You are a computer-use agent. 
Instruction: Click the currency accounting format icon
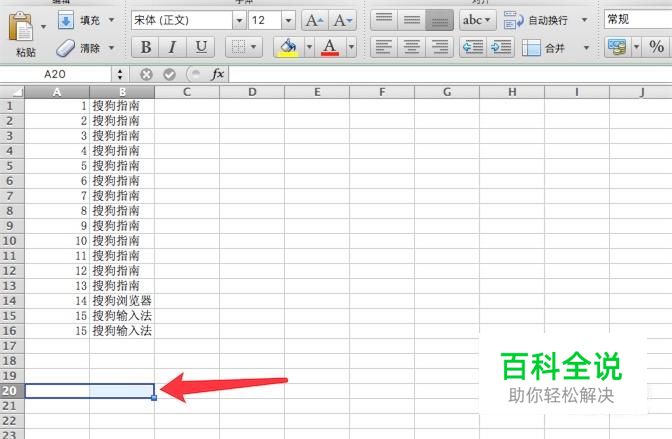click(616, 47)
